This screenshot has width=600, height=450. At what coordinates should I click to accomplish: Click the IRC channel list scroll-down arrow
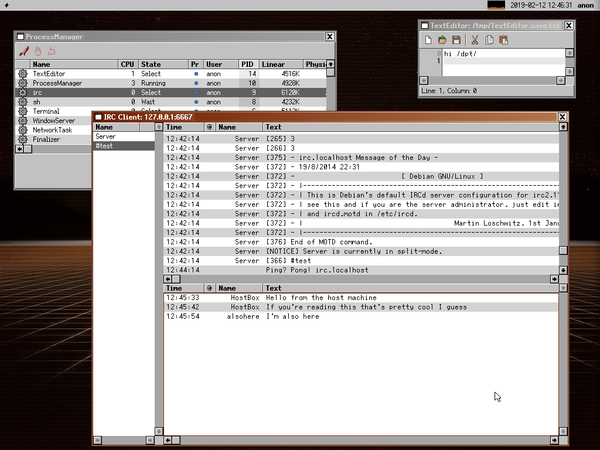(158, 431)
